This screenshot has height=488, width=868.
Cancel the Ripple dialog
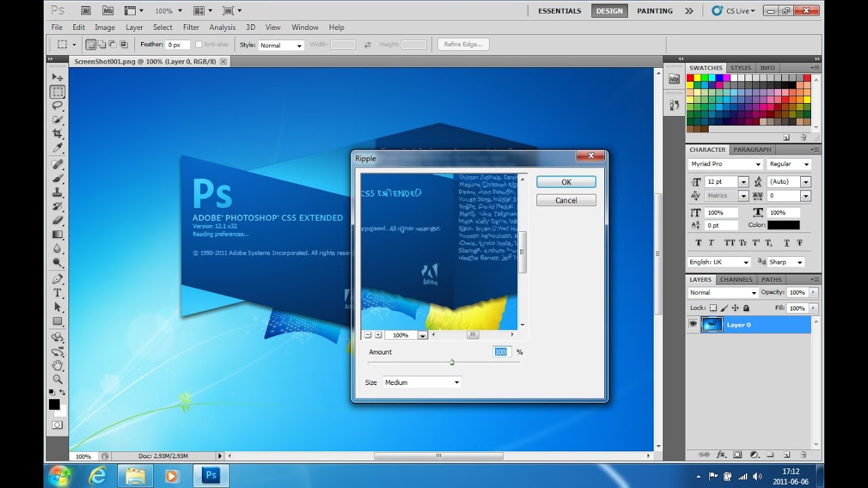tap(566, 200)
